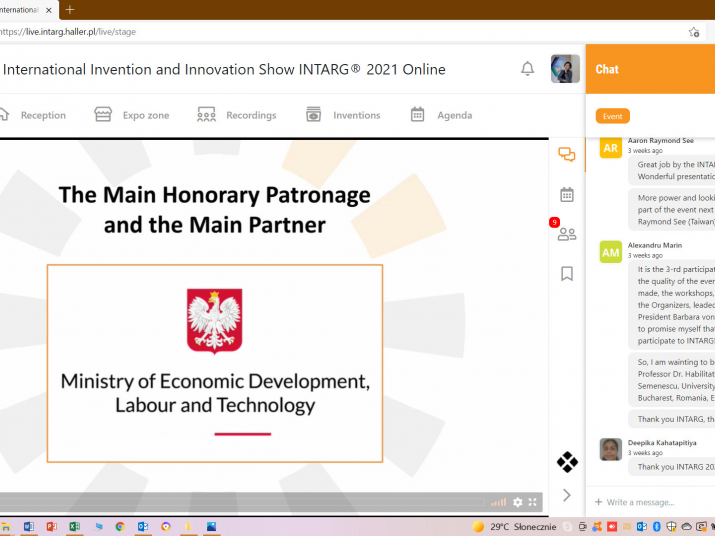Open the chat panel icon in sidebar
The image size is (715, 536).
tap(567, 155)
